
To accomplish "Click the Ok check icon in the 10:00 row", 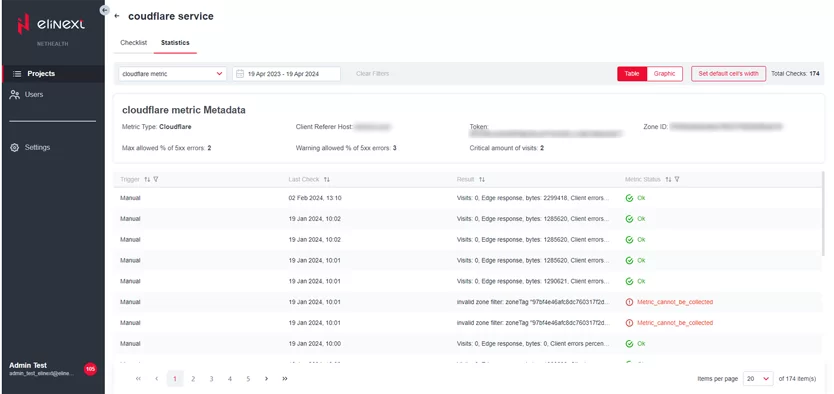I will point(629,344).
